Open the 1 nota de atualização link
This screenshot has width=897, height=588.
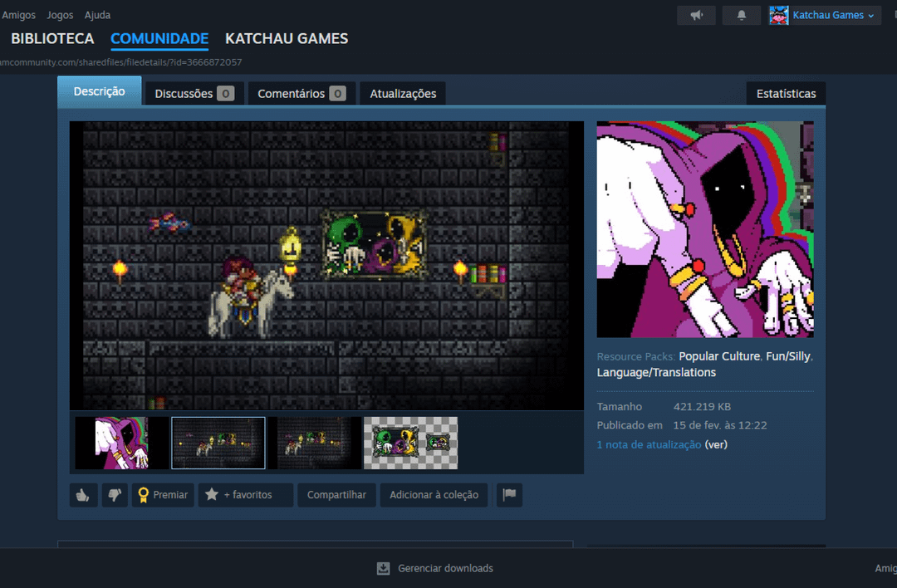click(x=649, y=444)
